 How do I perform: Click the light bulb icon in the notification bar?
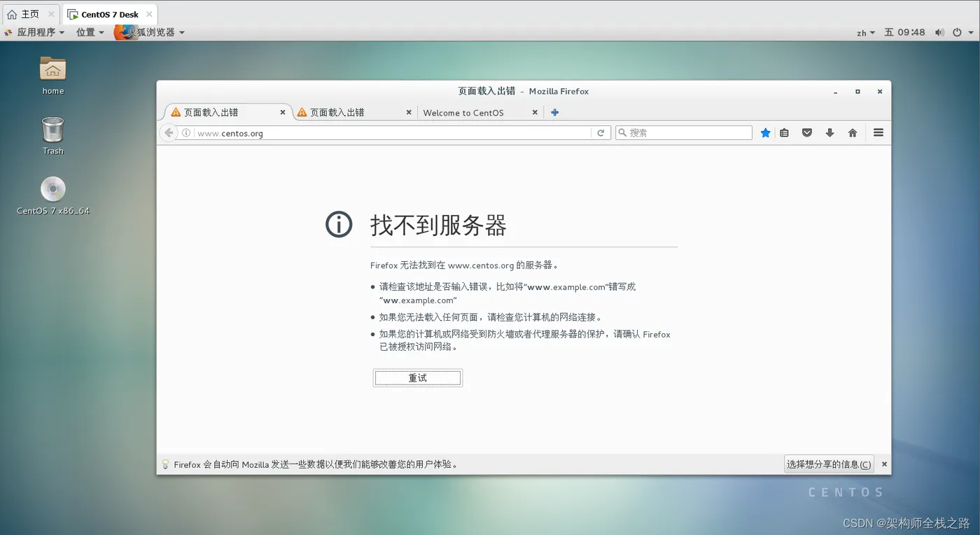pos(166,464)
